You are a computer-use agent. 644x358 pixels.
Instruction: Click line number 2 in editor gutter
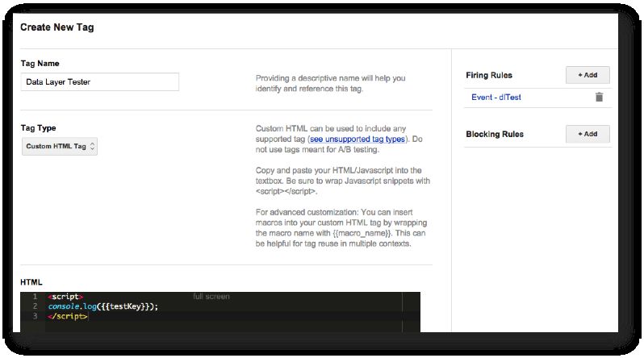pyautogui.click(x=35, y=306)
